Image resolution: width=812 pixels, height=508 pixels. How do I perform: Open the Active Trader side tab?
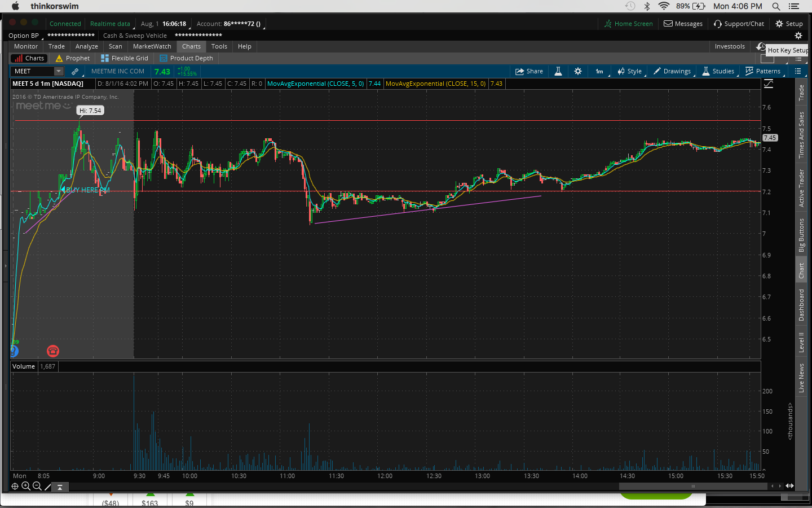coord(801,188)
